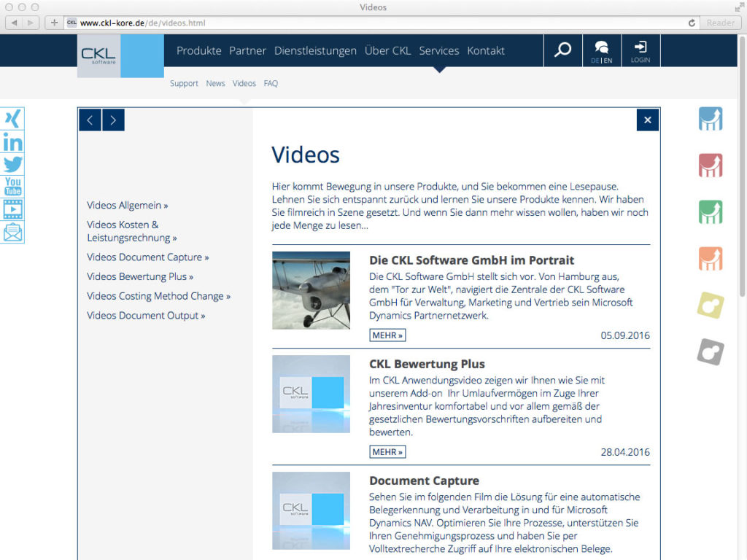Close the Videos panel with X
The width and height of the screenshot is (747, 560).
pyautogui.click(x=648, y=120)
